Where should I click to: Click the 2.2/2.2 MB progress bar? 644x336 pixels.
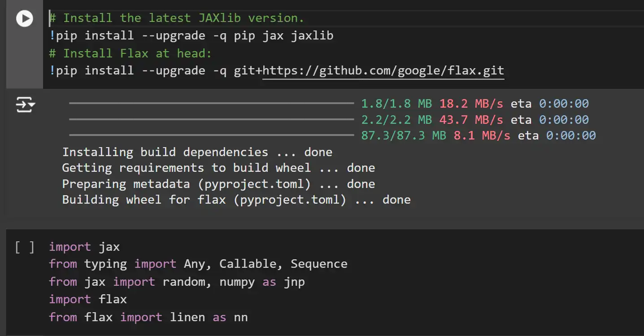pyautogui.click(x=211, y=119)
